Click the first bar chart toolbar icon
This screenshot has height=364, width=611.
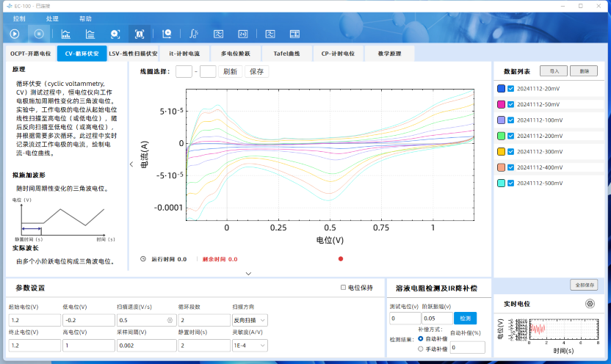[x=66, y=34]
